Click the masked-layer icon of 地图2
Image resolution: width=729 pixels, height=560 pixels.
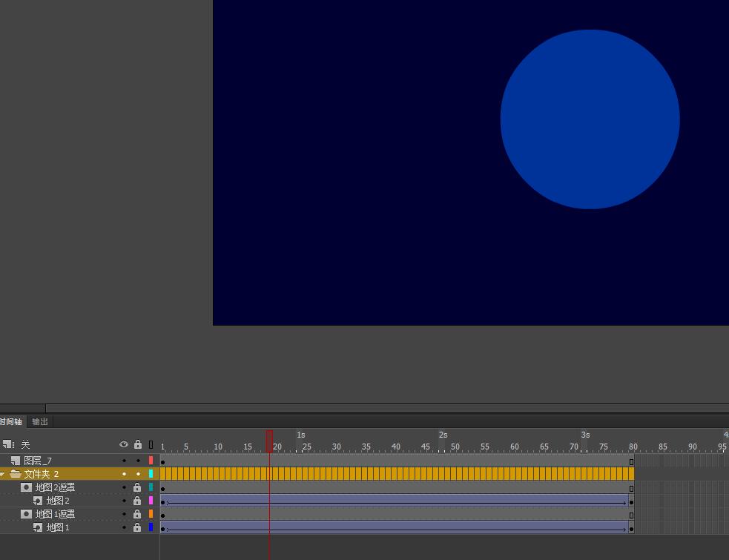pos(38,501)
